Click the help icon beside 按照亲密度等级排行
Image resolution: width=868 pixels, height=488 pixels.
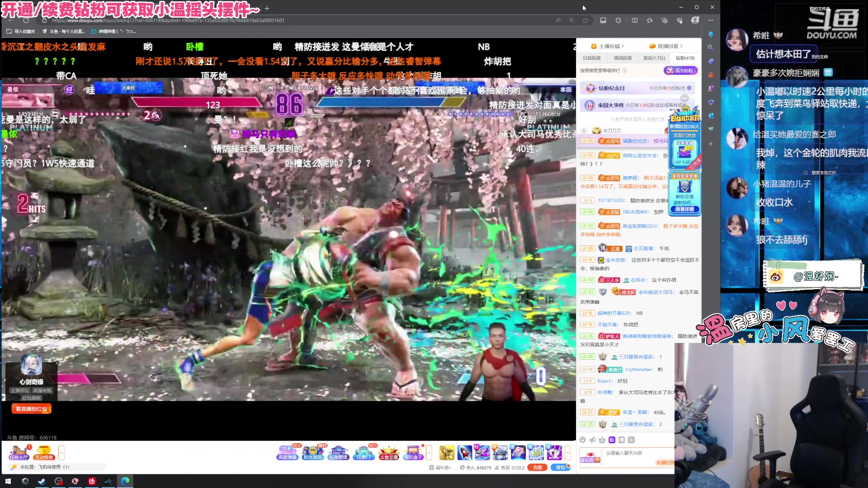click(x=624, y=70)
